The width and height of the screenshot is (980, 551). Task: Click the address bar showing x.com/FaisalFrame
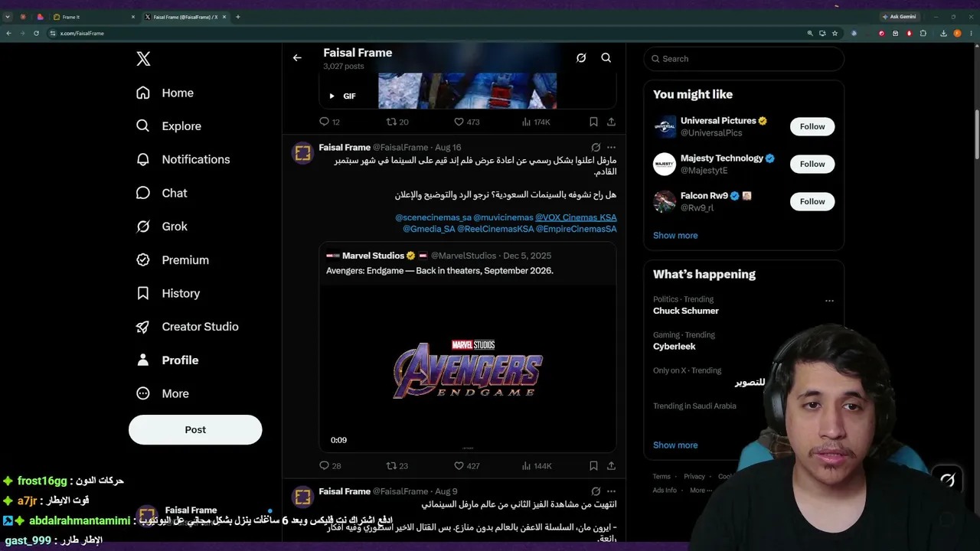(429, 34)
